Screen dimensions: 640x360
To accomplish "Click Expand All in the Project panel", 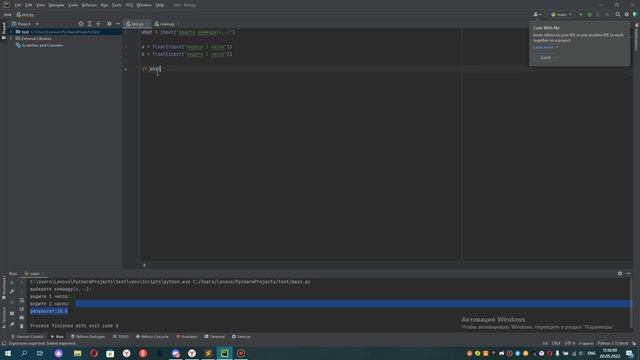I will (x=90, y=24).
